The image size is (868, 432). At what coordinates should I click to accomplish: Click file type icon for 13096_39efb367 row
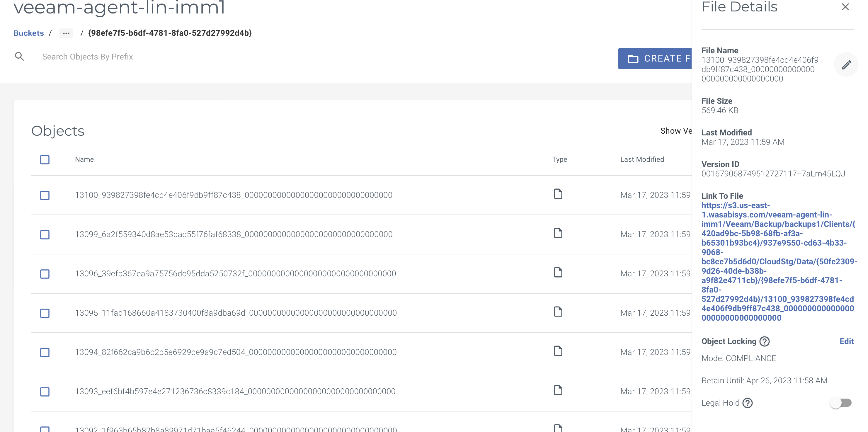coord(558,273)
